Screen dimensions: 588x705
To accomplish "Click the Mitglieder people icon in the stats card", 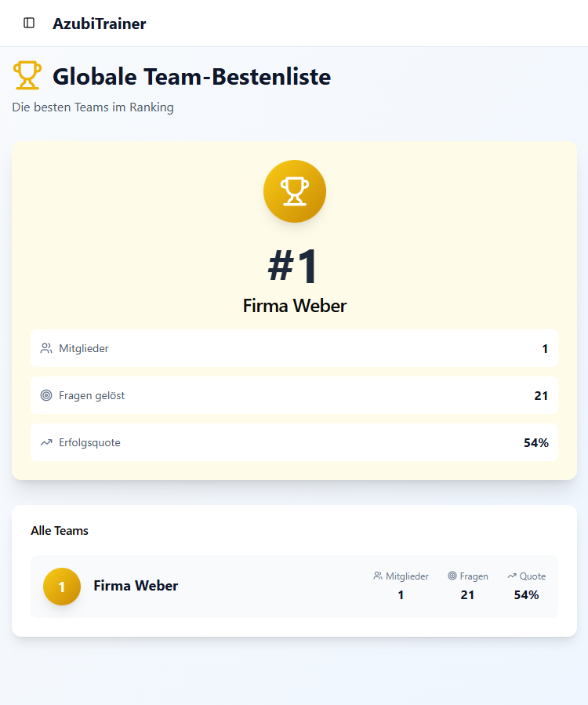I will [x=49, y=348].
